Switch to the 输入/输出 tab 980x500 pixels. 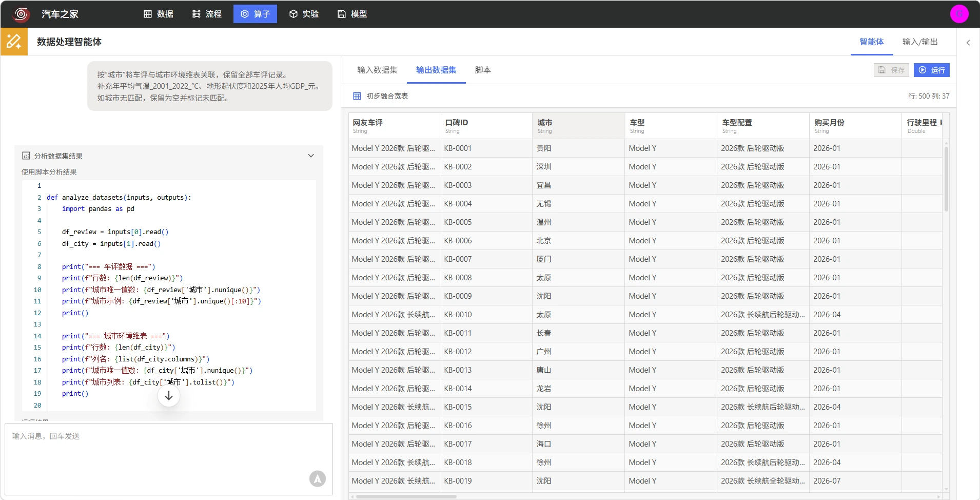pyautogui.click(x=920, y=42)
